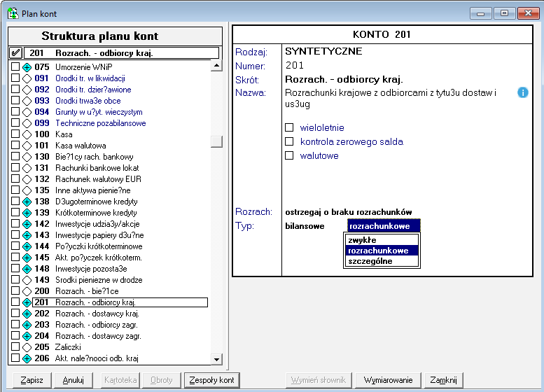Click the plus icon for 144 Pożyczki krótkoterminowe

coord(27,246)
